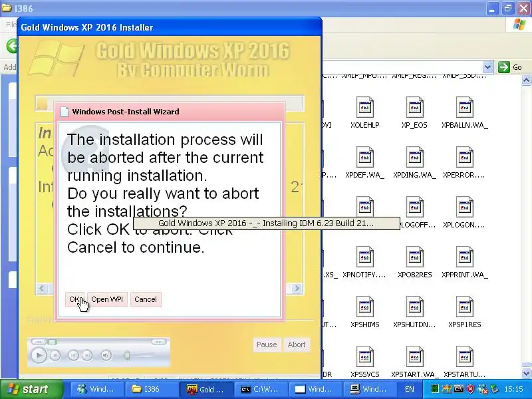Open the Start menu
This screenshot has width=532, height=399.
coord(31,389)
